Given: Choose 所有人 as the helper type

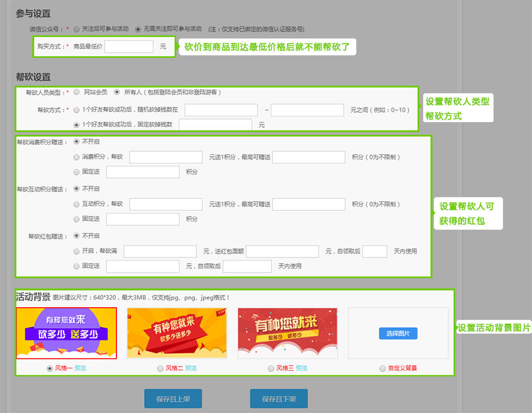Looking at the screenshot, I should (117, 93).
